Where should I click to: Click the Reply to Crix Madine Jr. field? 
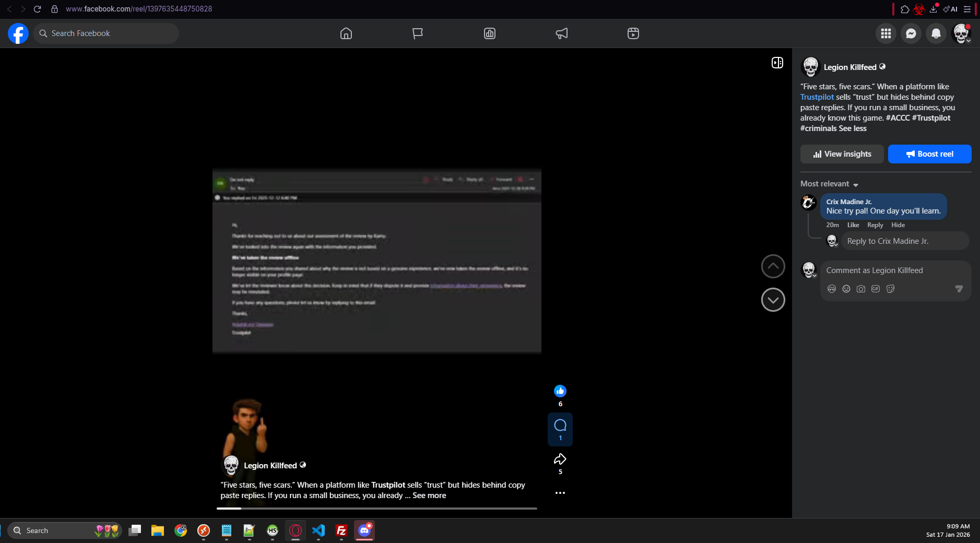tap(905, 241)
